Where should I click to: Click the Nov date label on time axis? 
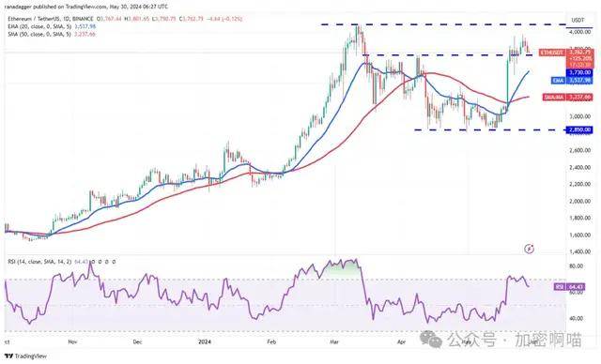tap(72, 341)
